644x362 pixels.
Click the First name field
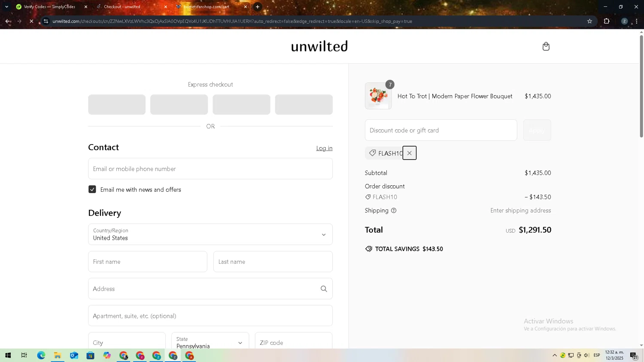tap(148, 262)
